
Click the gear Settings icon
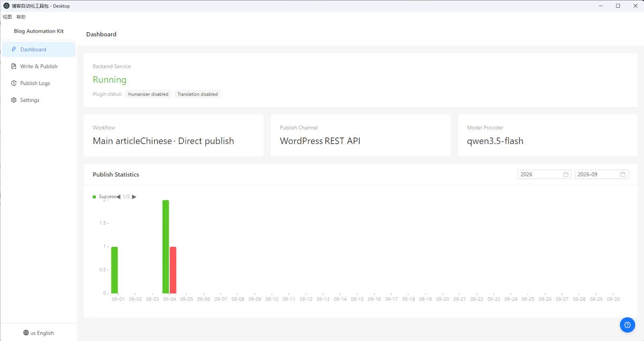coord(14,100)
